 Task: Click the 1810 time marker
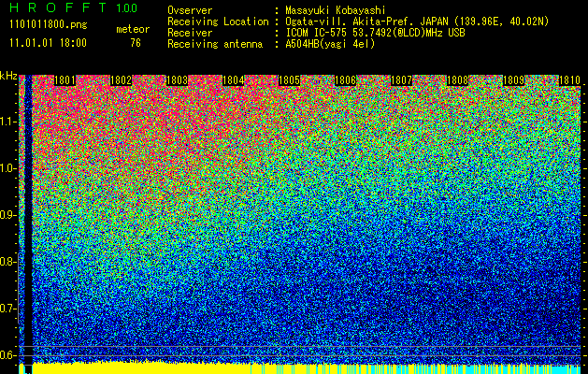click(x=569, y=80)
